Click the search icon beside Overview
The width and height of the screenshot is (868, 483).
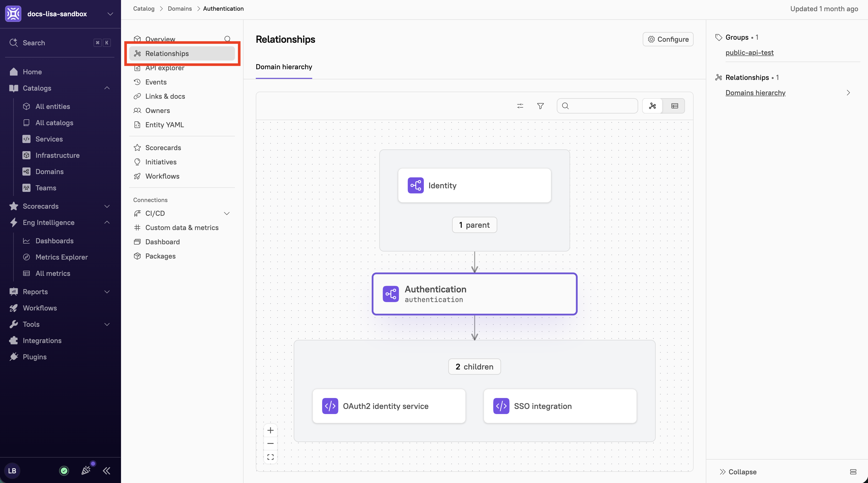pos(228,39)
